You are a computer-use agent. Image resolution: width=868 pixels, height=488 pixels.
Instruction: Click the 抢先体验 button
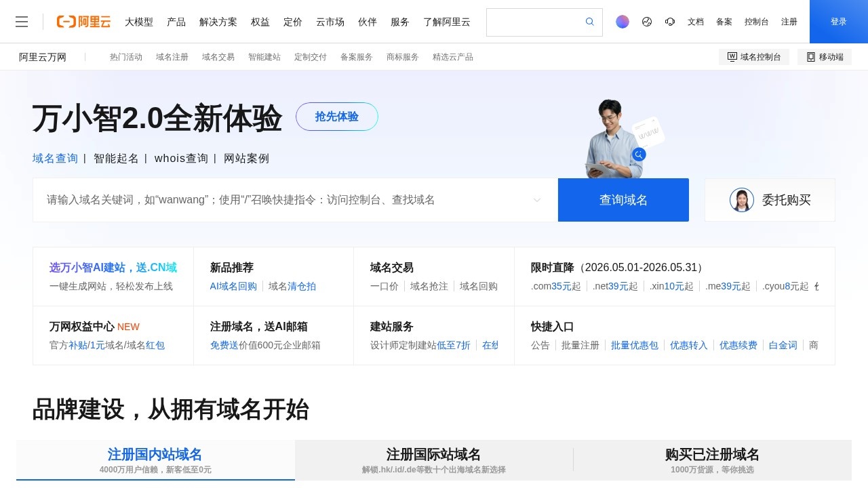(337, 117)
